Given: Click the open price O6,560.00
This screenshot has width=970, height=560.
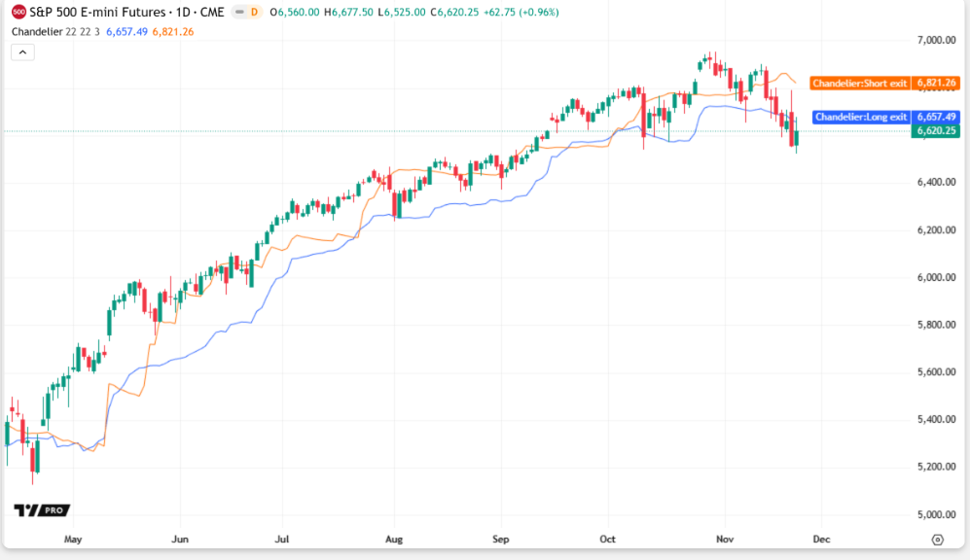Looking at the screenshot, I should 295,12.
